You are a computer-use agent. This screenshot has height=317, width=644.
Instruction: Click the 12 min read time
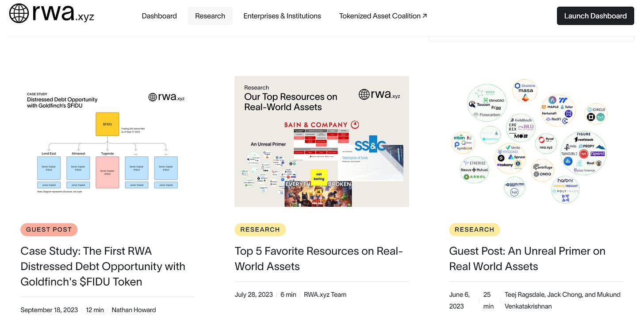pos(95,310)
